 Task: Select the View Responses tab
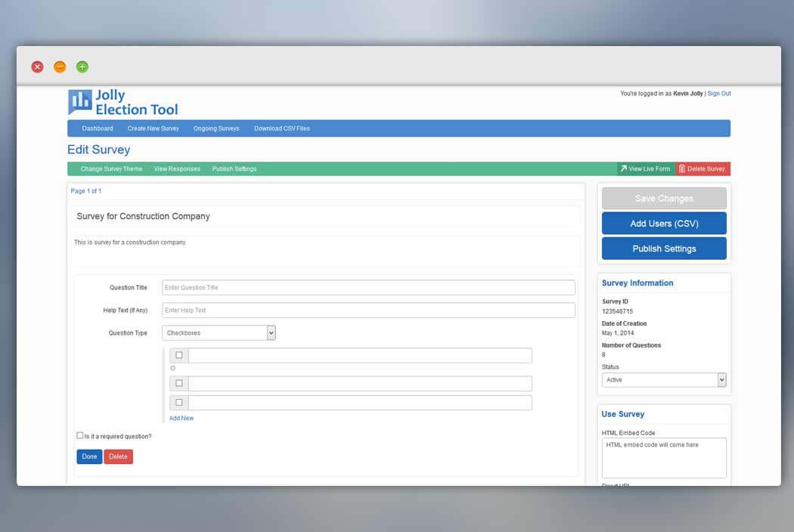177,169
